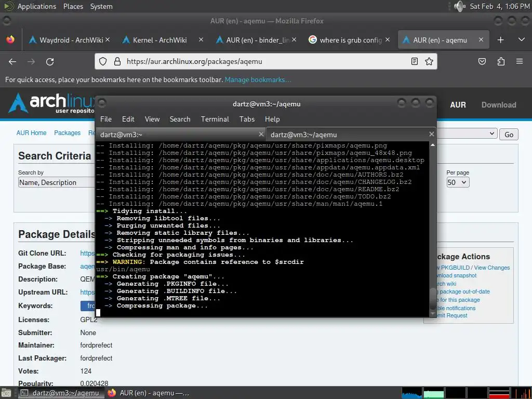Open terminal Tabs menu
The height and width of the screenshot is (399, 532).
pos(247,119)
